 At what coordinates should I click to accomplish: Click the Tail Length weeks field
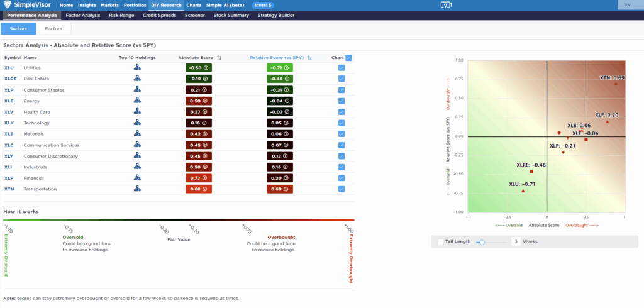pyautogui.click(x=516, y=241)
